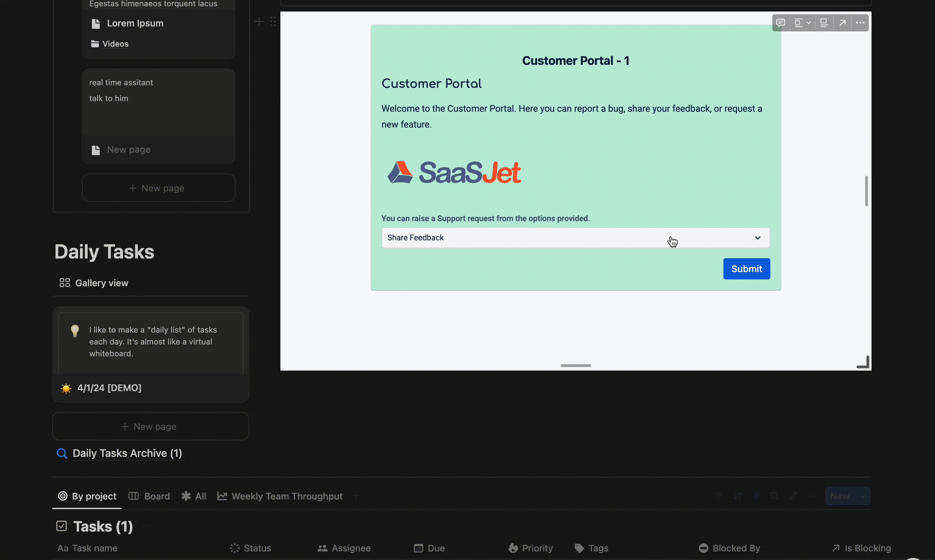Add a new database view with plus
Viewport: 935px width, 560px height.
tap(356, 496)
